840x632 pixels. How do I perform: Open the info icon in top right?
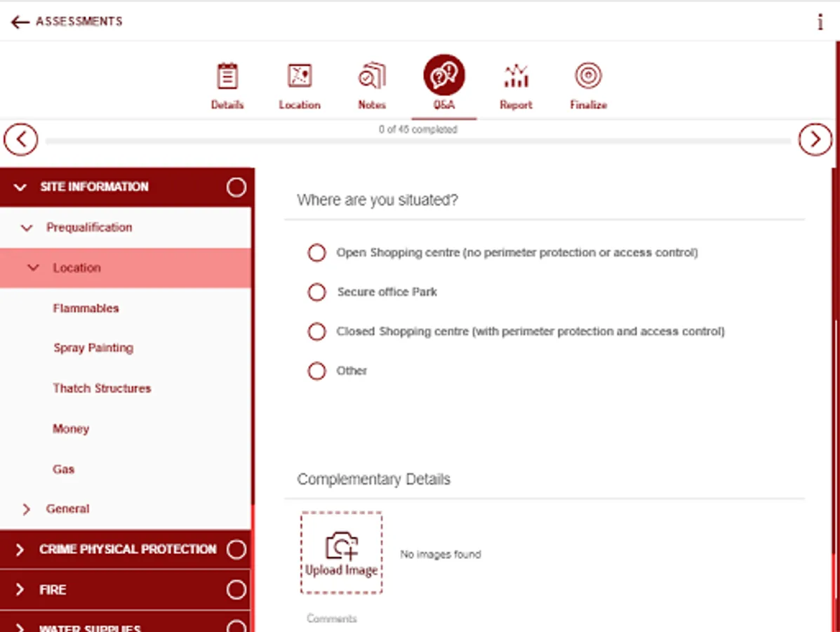click(x=820, y=22)
